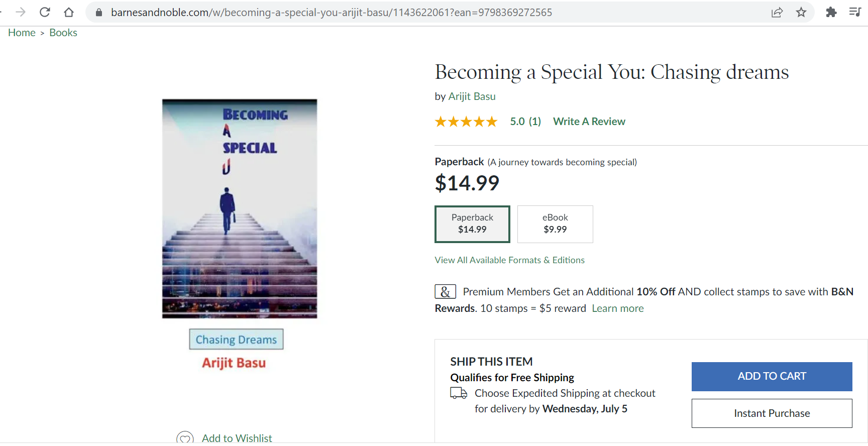The image size is (868, 446).
Task: Open the Books breadcrumb link
Action: pyautogui.click(x=63, y=33)
